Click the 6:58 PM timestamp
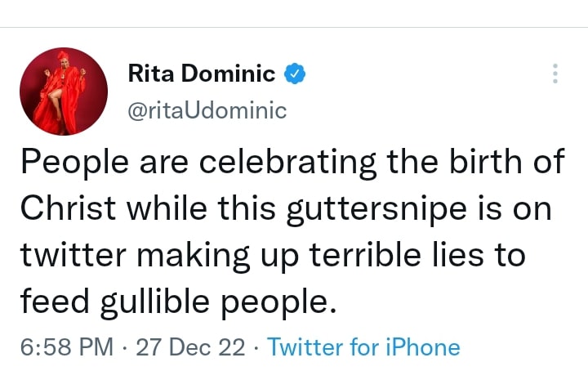Screen dimensions: 588x371 pos(66,346)
